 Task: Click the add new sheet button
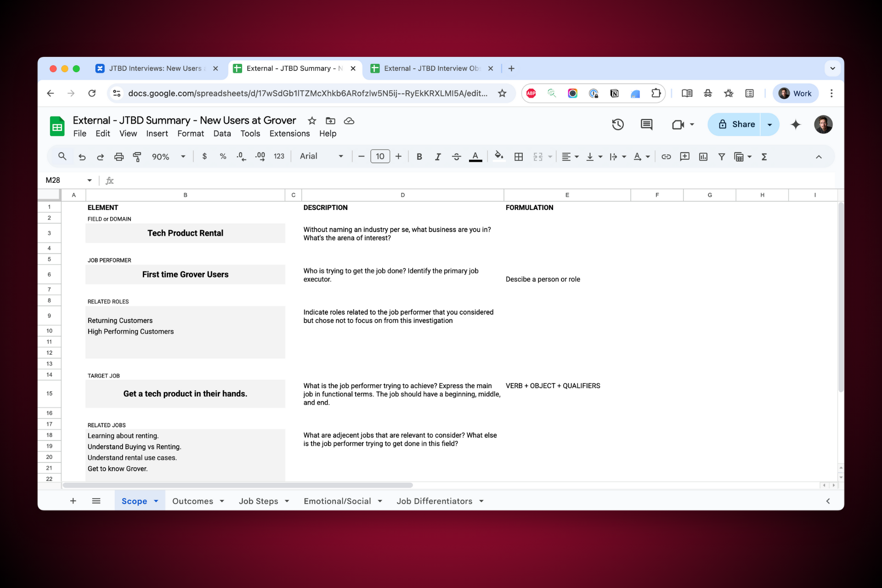point(73,501)
